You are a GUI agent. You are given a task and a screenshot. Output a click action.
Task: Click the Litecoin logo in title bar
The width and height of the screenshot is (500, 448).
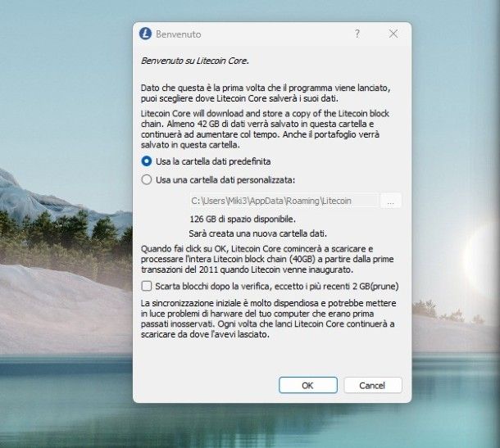point(145,34)
